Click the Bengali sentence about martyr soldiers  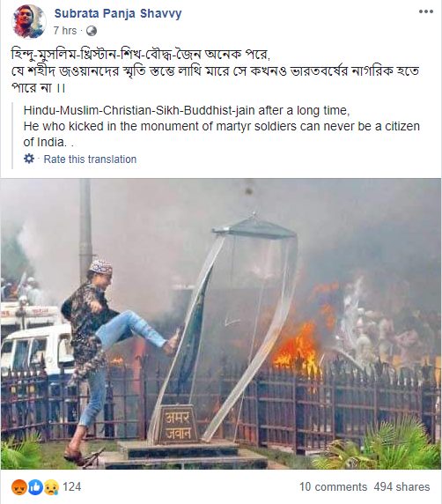(215, 79)
